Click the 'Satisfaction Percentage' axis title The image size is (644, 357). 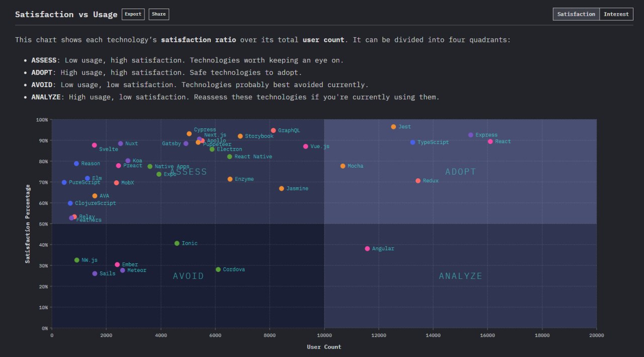[28, 224]
